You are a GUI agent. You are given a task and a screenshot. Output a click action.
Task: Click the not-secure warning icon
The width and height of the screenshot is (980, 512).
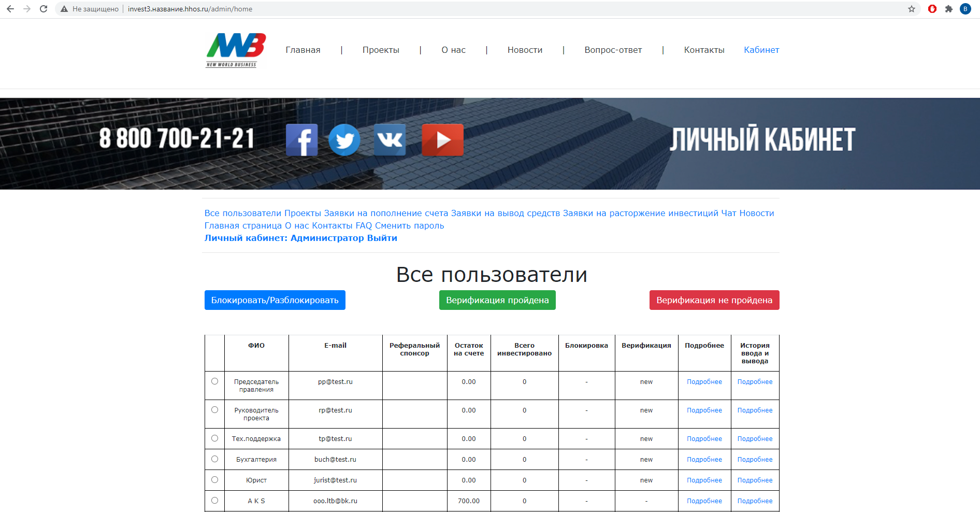click(x=64, y=9)
